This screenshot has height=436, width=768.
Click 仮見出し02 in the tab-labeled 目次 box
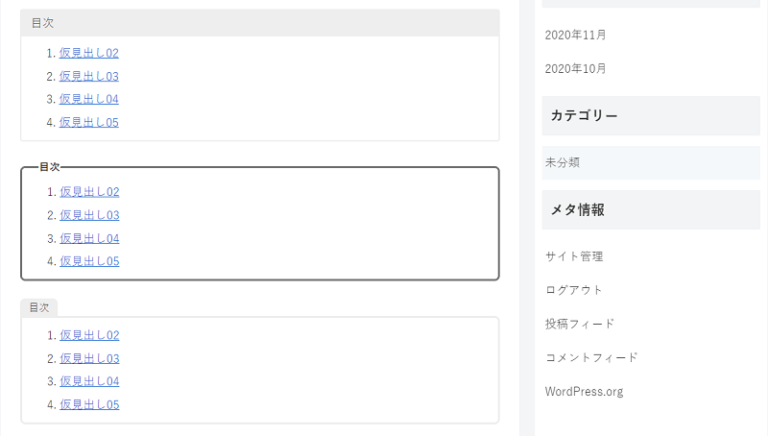click(89, 335)
